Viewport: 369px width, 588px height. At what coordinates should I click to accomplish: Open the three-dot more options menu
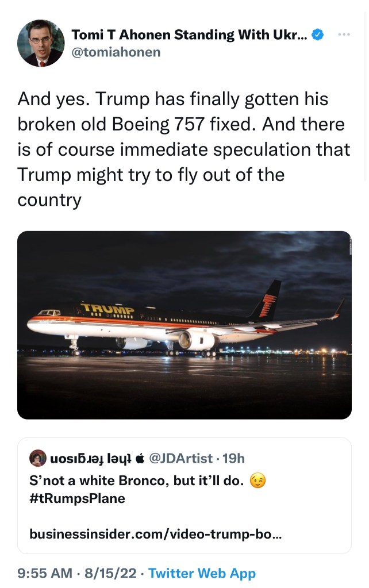click(344, 34)
